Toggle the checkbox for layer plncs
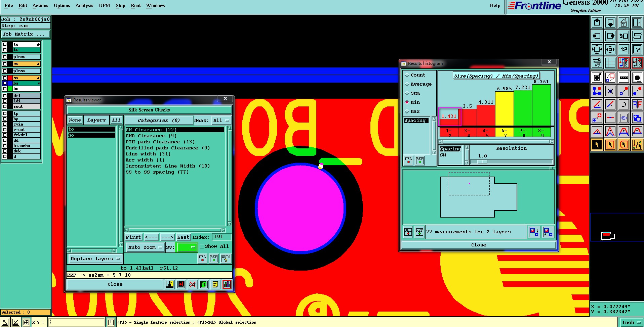Image resolution: width=644 pixels, height=327 pixels. [5, 57]
